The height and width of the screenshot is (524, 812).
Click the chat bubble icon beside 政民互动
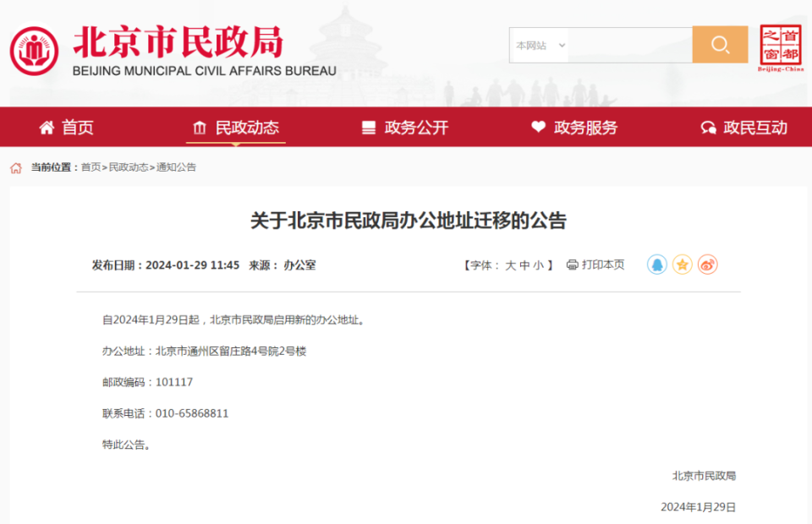tap(708, 127)
